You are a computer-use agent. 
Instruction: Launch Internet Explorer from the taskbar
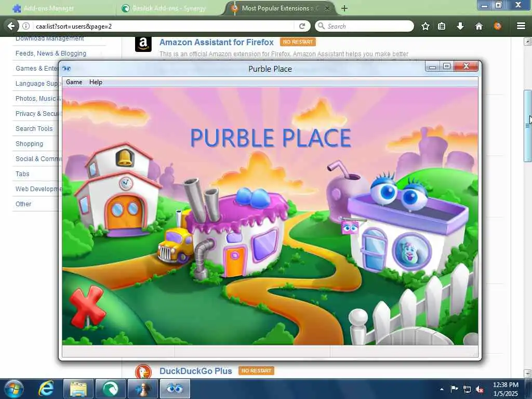click(x=46, y=389)
